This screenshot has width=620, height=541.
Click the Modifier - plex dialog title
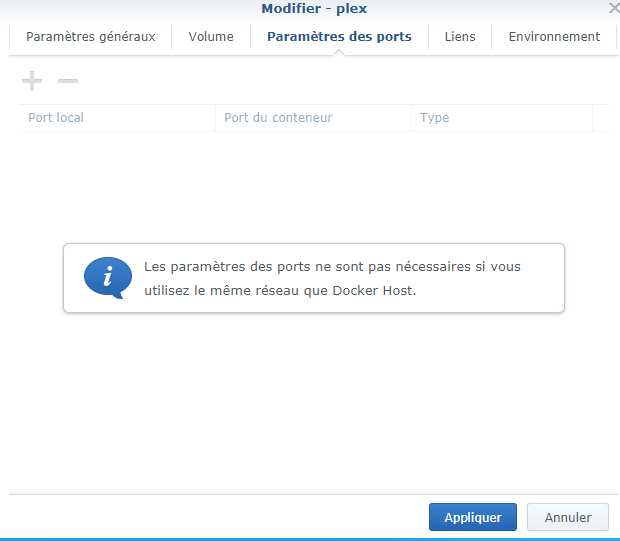314,9
